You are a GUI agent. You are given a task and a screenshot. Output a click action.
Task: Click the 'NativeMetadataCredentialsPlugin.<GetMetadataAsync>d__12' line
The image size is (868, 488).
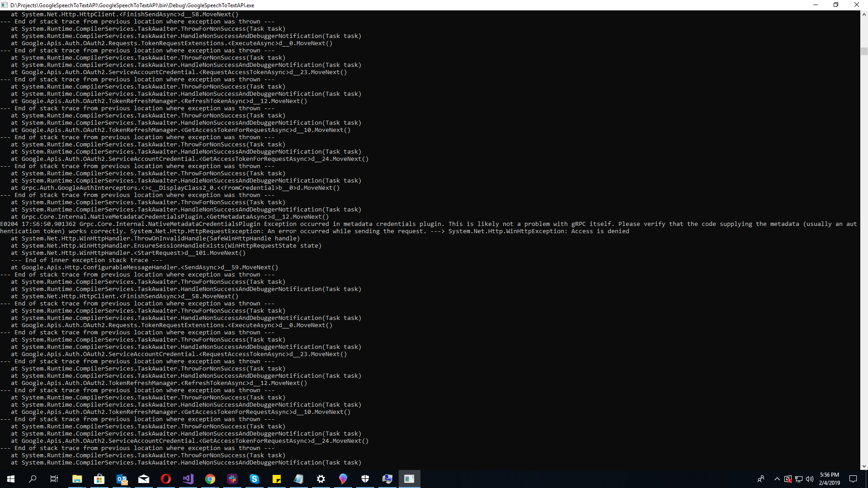pyautogui.click(x=170, y=217)
